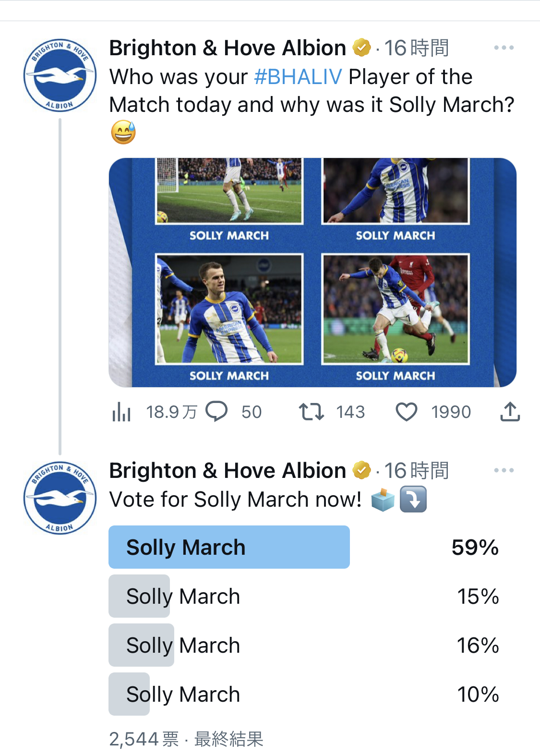This screenshot has width=540, height=756.
Task: Tap the retweet arrows icon
Action: click(x=312, y=412)
